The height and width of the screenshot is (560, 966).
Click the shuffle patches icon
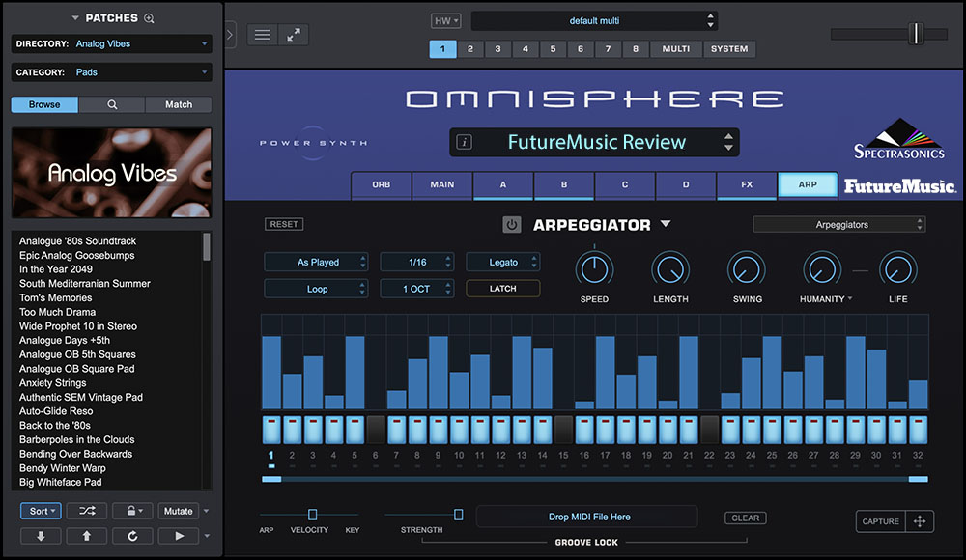[87, 511]
